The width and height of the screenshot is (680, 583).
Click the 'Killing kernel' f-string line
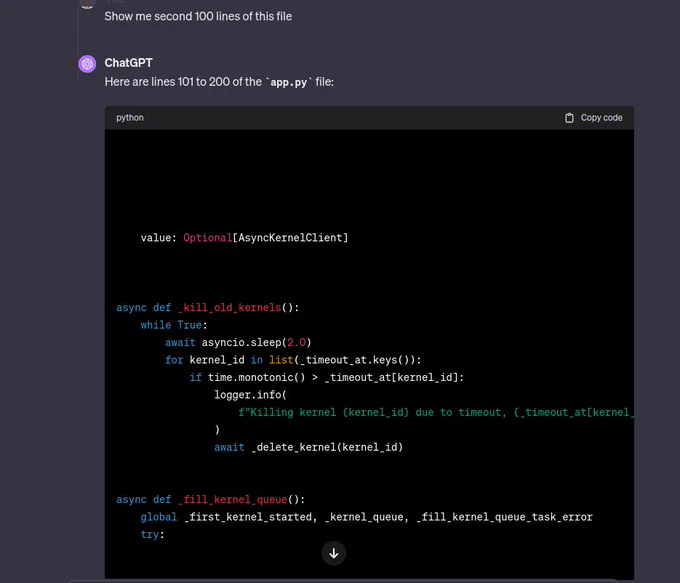pos(436,413)
